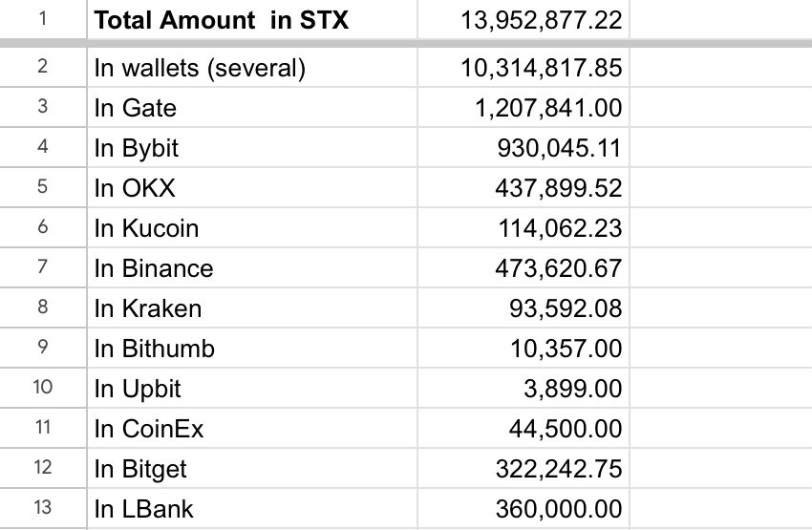Select row header number 6
Screen dimensions: 812x530
[x=43, y=227]
